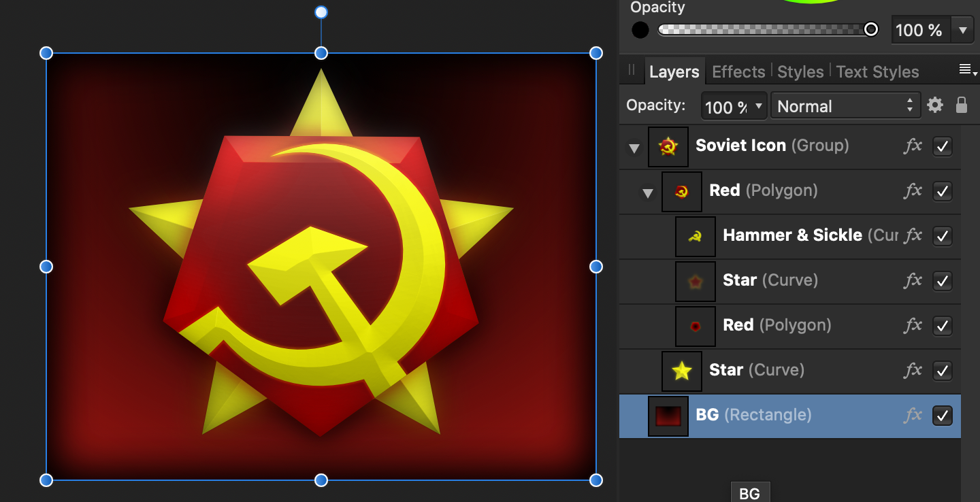
Task: Click the Star curve thumbnail with yellow star
Action: pos(681,371)
